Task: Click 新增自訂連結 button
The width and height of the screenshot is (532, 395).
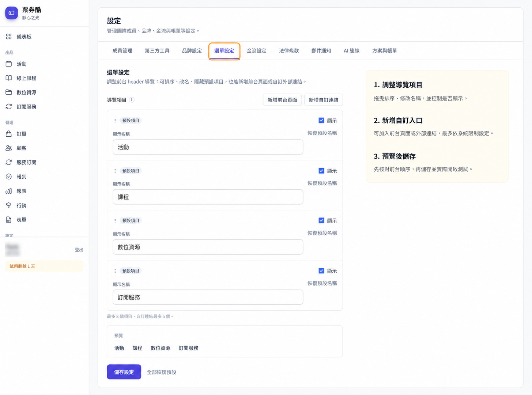Action: pos(324,100)
